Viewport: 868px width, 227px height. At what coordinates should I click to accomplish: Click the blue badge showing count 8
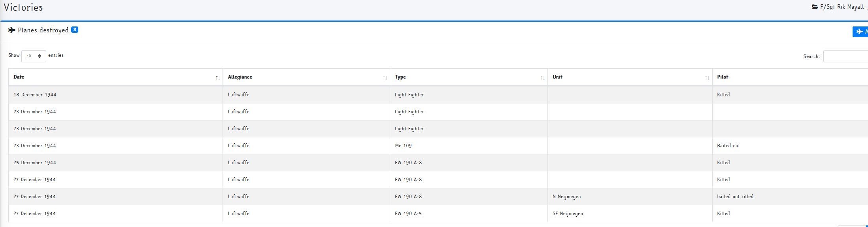coord(74,30)
